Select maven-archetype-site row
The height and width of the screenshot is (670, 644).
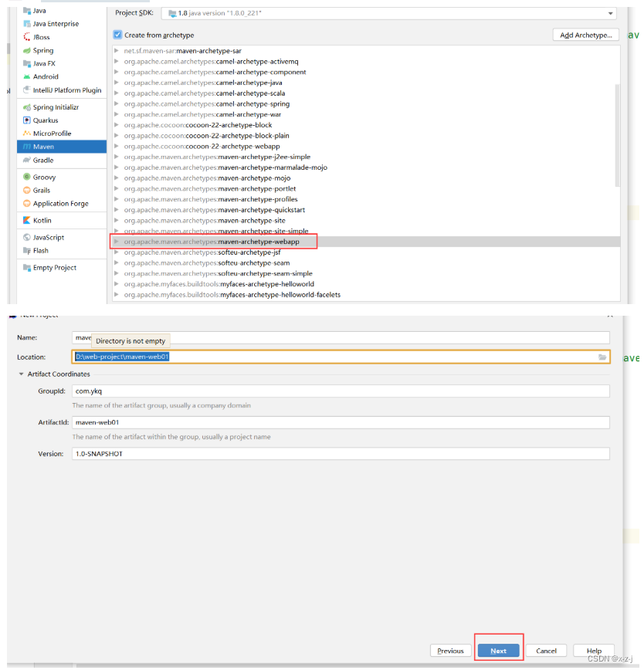(366, 221)
